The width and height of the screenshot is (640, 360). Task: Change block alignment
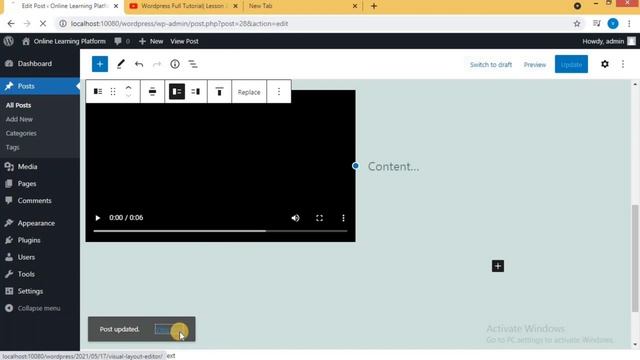(152, 91)
